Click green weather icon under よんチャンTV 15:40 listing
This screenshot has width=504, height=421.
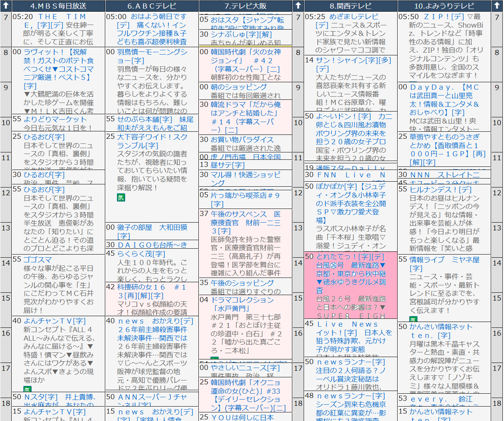pos(27,389)
